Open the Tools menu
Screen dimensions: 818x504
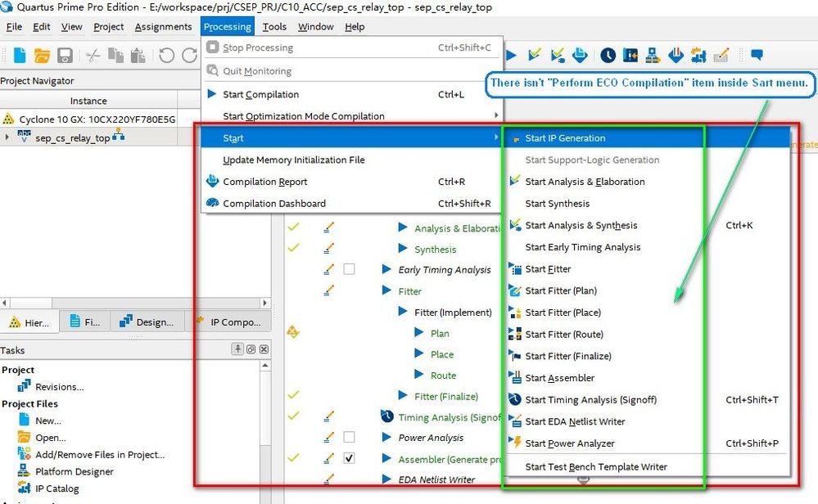[274, 26]
